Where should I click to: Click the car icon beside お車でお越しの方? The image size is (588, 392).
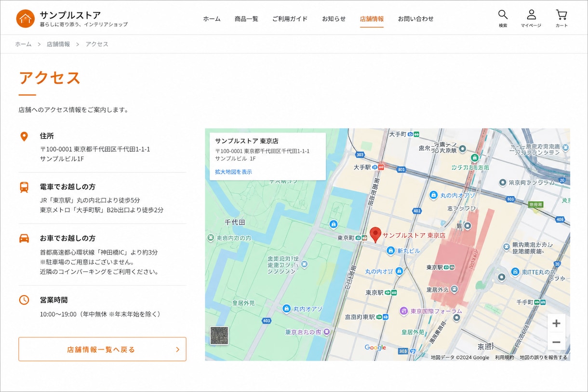pyautogui.click(x=24, y=238)
